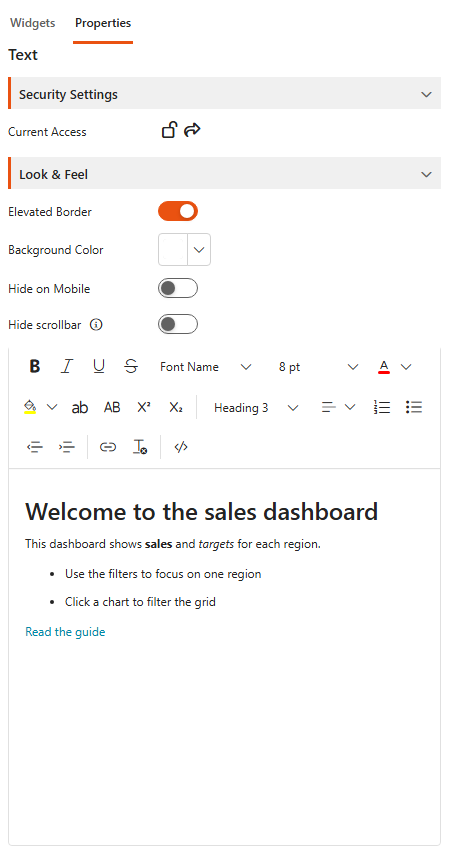Click the bullet 'Use the filters to focus on one region'
Image resolution: width=449 pixels, height=846 pixels.
[x=163, y=574]
